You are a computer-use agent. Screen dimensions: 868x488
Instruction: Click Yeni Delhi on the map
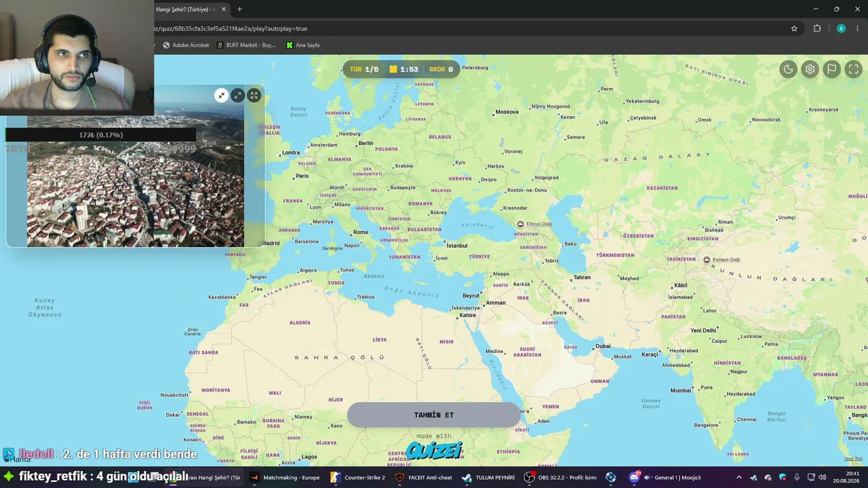(x=703, y=330)
